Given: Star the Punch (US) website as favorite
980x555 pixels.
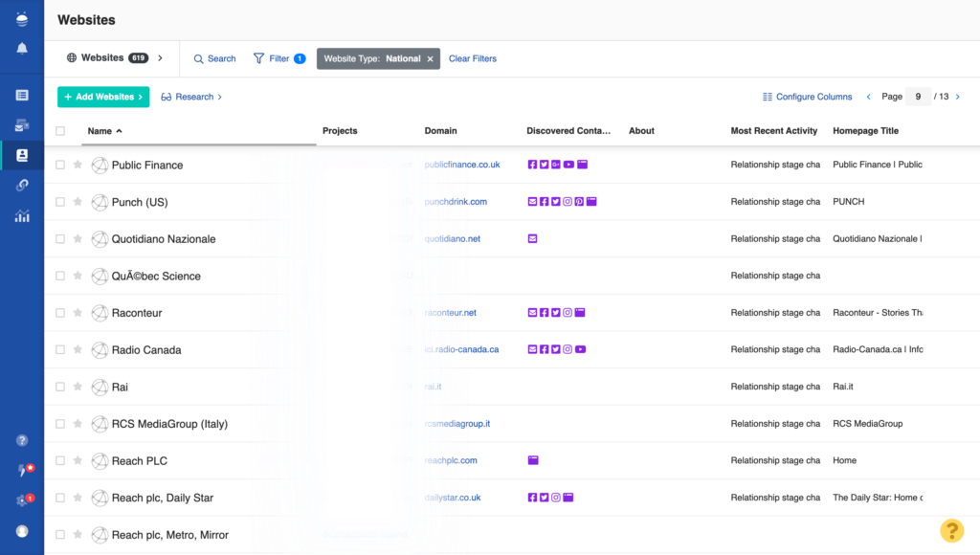Looking at the screenshot, I should click(x=78, y=202).
